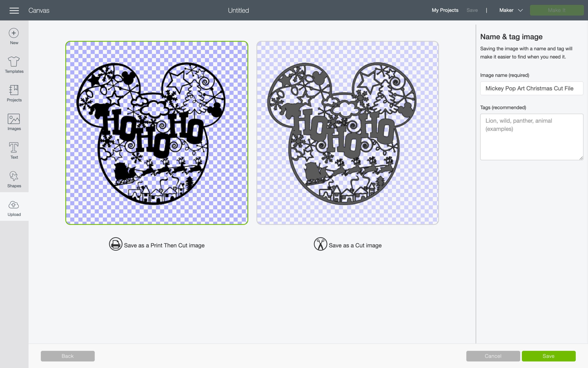Open My Projects
588x368 pixels.
coord(445,10)
